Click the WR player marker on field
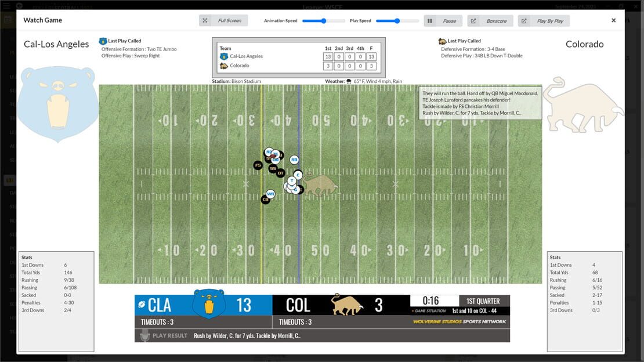 (270, 194)
